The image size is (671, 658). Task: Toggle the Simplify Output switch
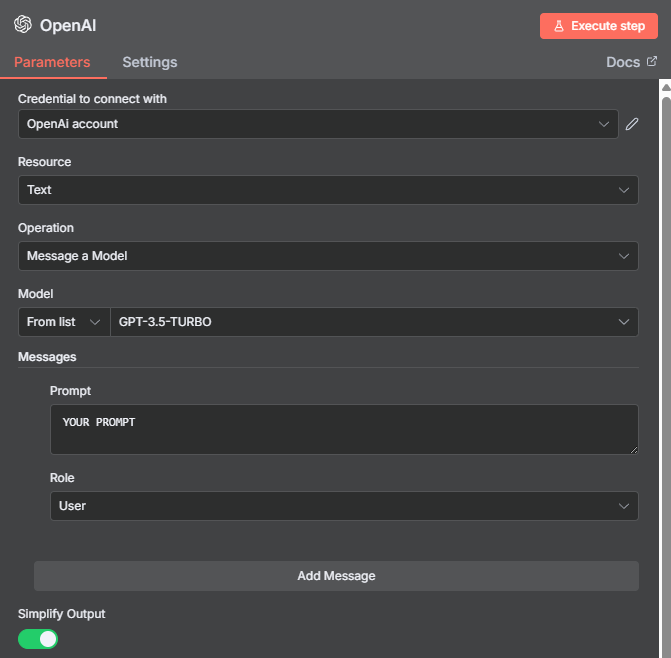(38, 639)
